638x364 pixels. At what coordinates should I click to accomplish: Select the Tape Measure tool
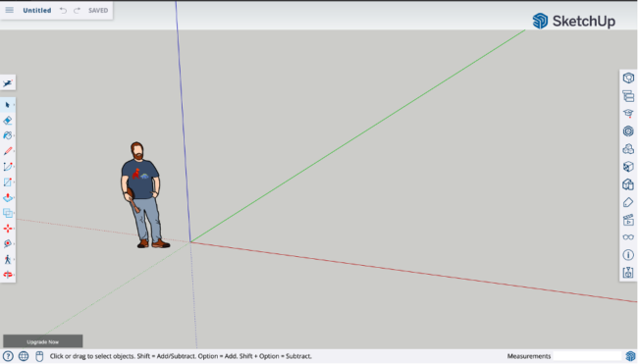pyautogui.click(x=7, y=243)
